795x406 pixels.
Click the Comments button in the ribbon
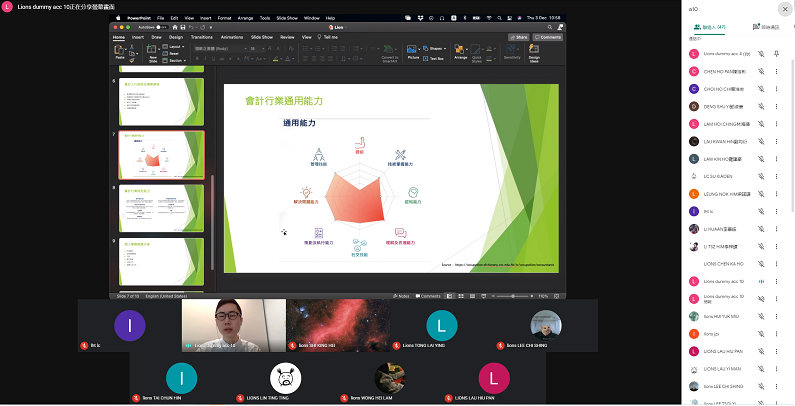pos(549,36)
